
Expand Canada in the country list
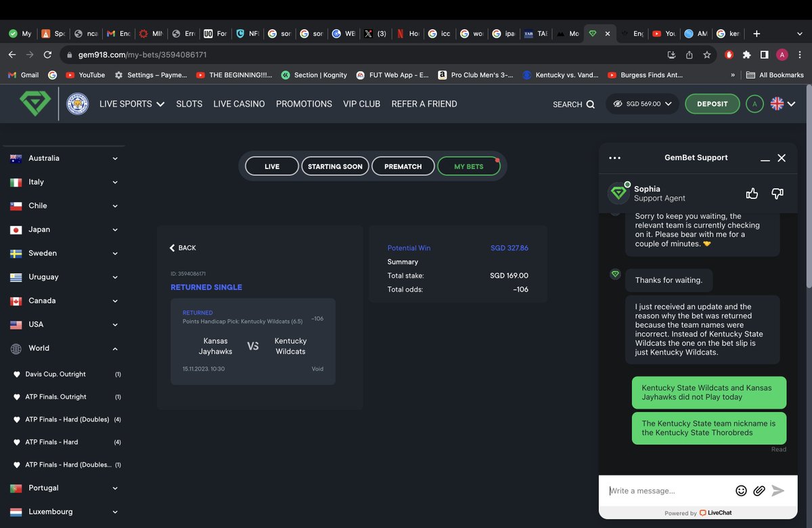click(x=64, y=301)
